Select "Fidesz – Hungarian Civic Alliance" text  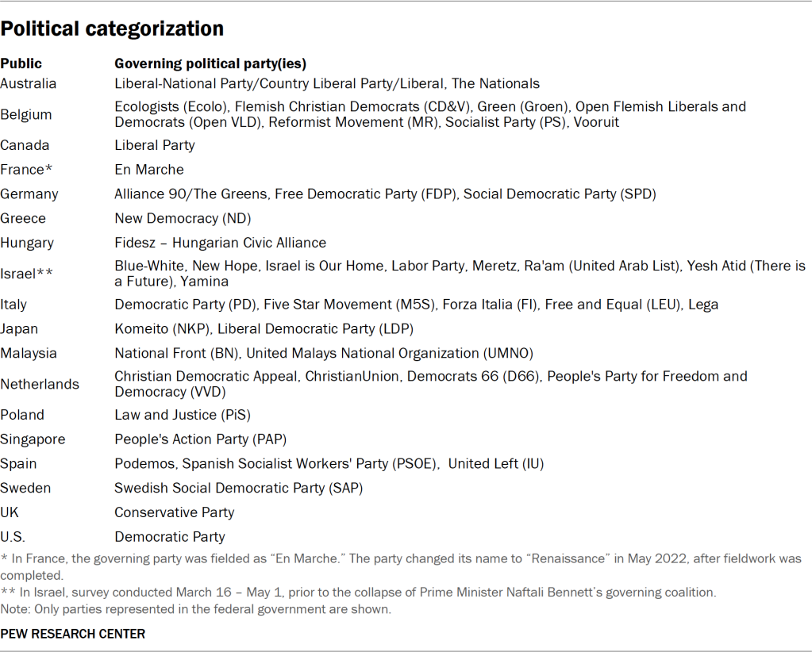[220, 243]
